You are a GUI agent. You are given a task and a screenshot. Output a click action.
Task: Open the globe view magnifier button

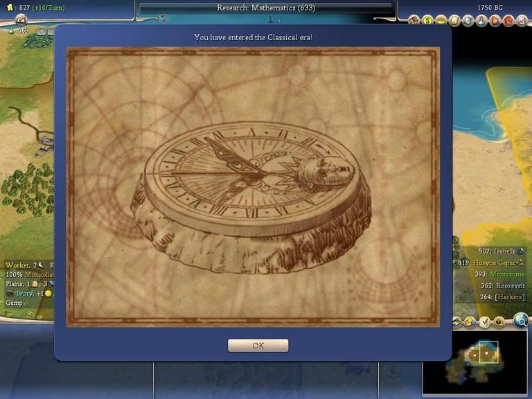tap(520, 320)
